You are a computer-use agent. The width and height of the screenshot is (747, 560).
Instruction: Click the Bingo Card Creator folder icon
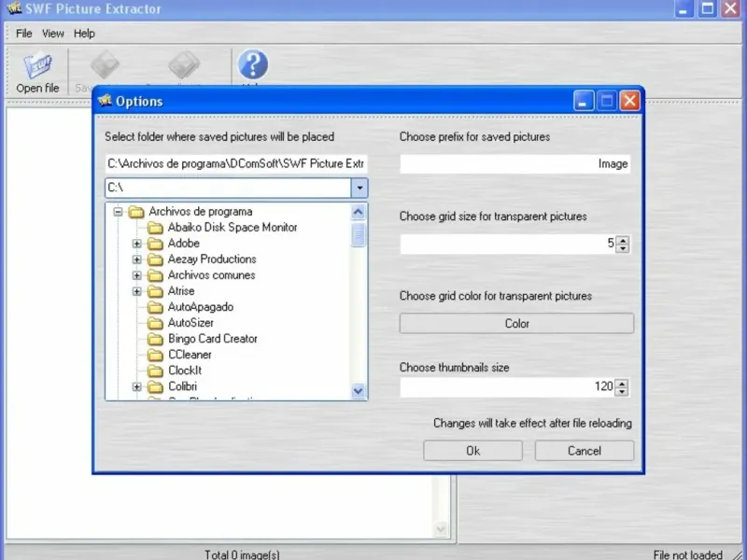[x=155, y=339]
